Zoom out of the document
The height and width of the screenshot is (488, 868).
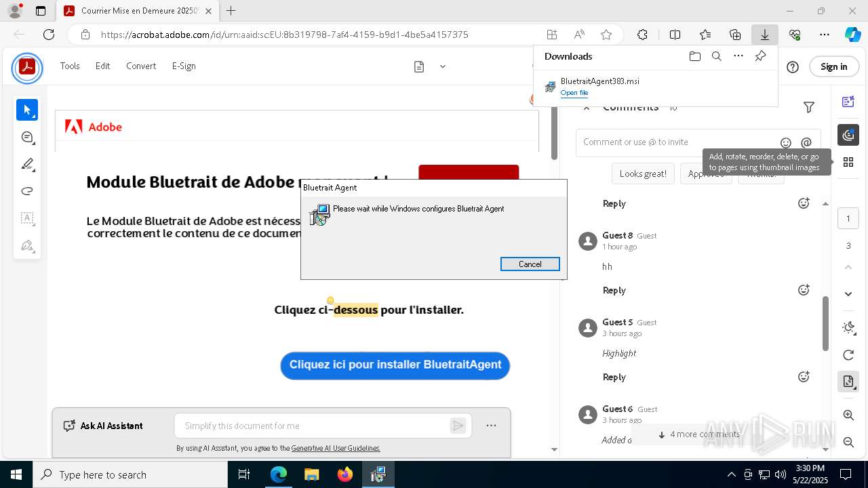tap(848, 442)
